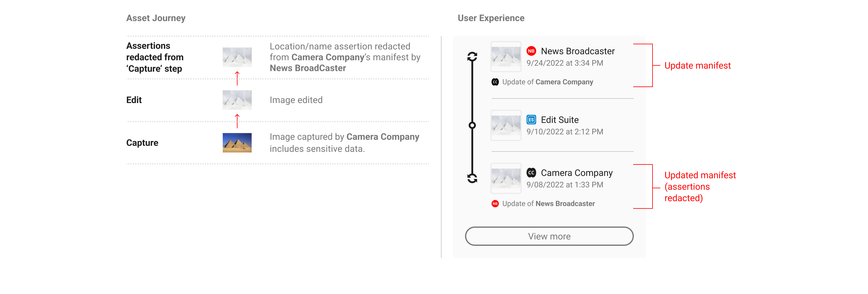Click the blue ES Edit Suite icon
Image resolution: width=868 pixels, height=294 pixels.
click(x=531, y=120)
